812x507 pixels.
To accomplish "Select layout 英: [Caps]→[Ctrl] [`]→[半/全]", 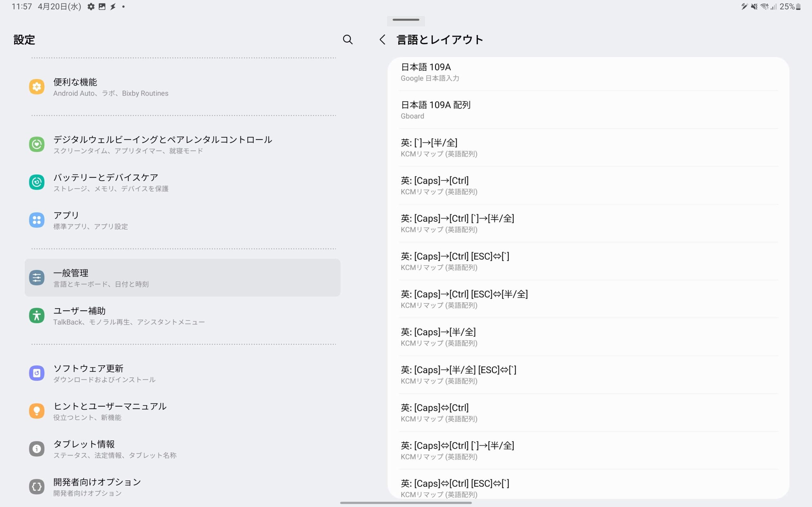I will pos(588,224).
